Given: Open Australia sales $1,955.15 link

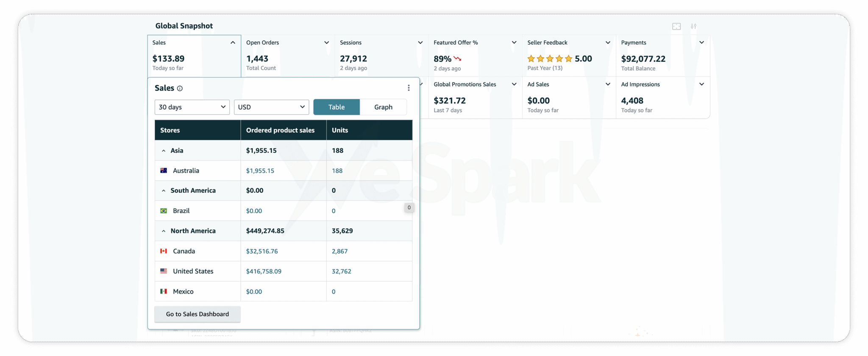Looking at the screenshot, I should [x=260, y=171].
